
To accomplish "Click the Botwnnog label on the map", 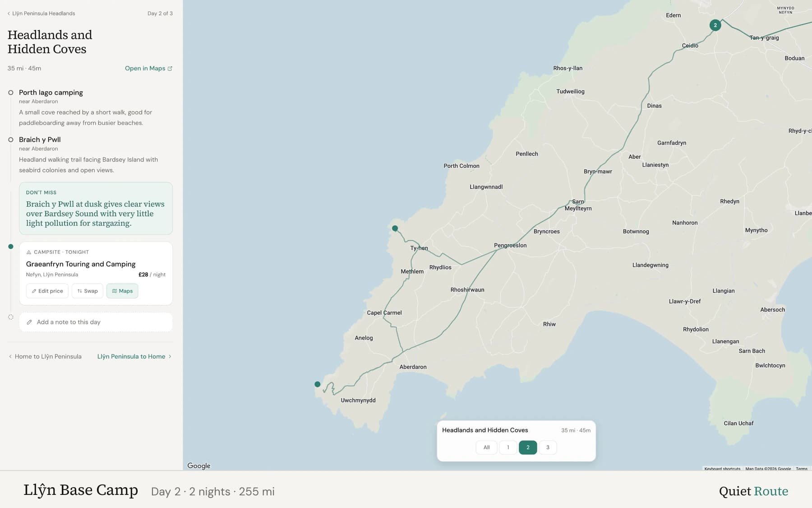I will [636, 232].
